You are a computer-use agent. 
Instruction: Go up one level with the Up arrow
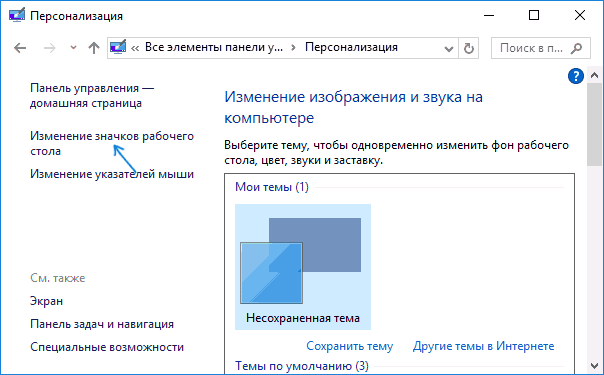tap(94, 48)
